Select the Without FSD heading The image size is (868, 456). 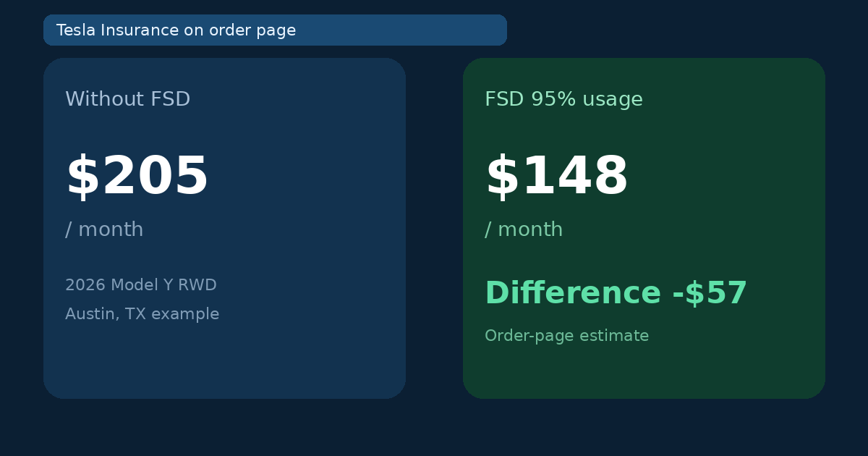pos(128,99)
